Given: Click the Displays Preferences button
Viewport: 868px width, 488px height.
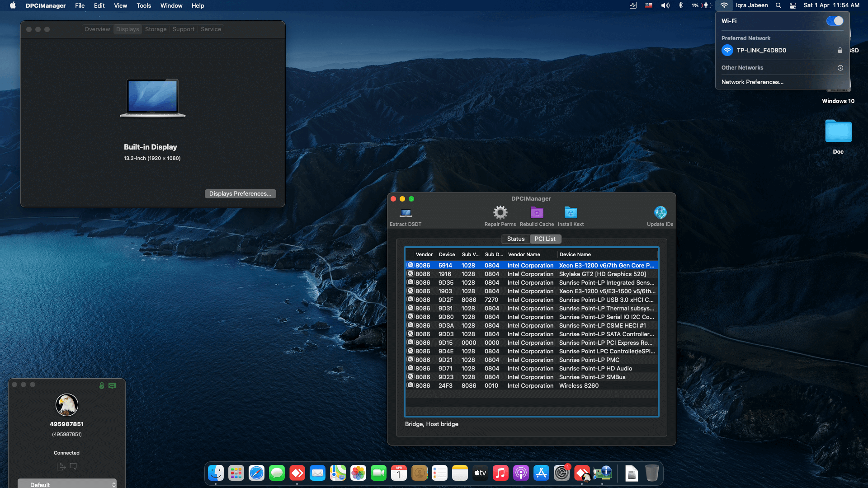Looking at the screenshot, I should point(240,193).
